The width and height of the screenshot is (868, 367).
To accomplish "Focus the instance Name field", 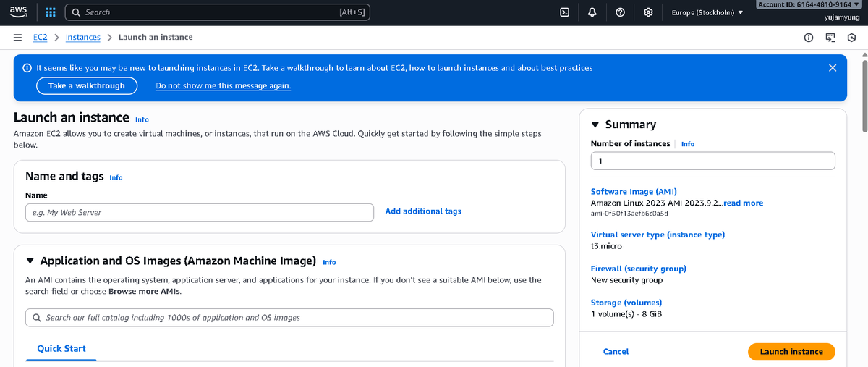I will (x=200, y=212).
